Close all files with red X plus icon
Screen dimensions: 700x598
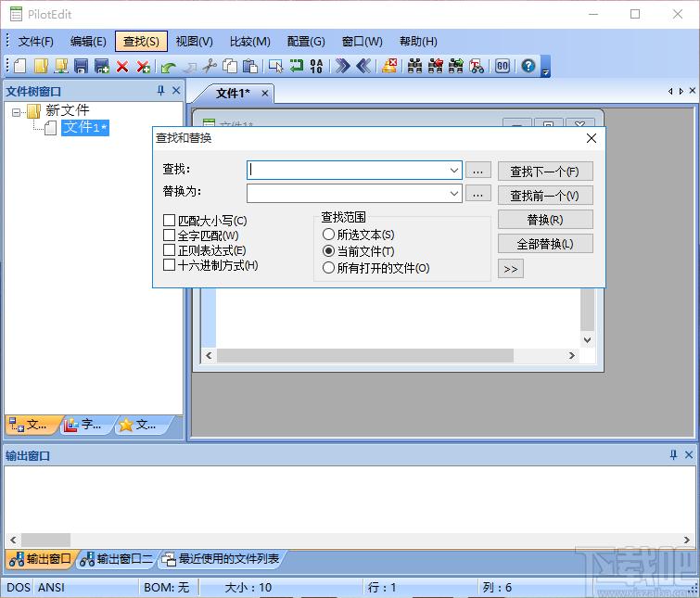[x=143, y=67]
